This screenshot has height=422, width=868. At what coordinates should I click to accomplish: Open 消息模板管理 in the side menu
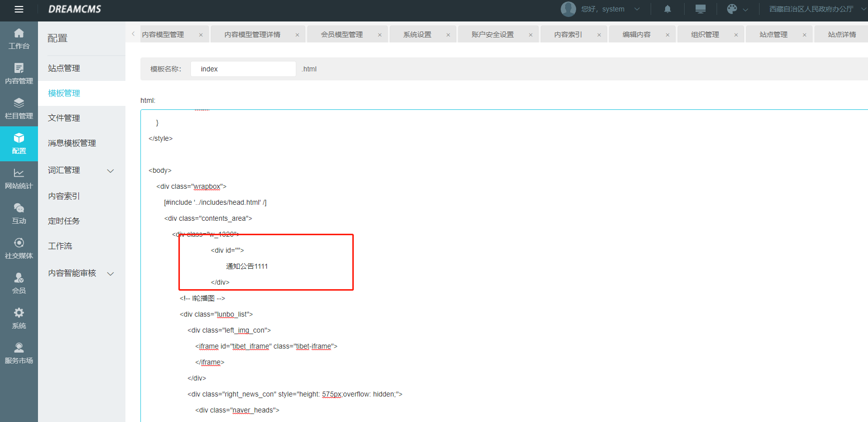(x=81, y=143)
